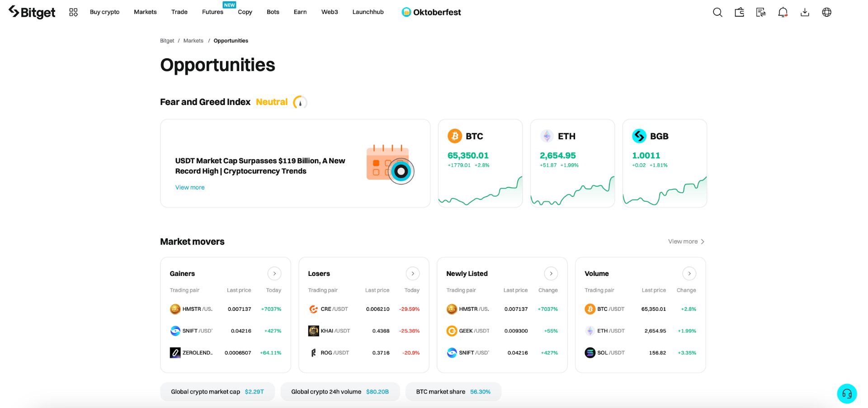
Task: Select SOL/USDT pair in Volume
Action: (611, 352)
